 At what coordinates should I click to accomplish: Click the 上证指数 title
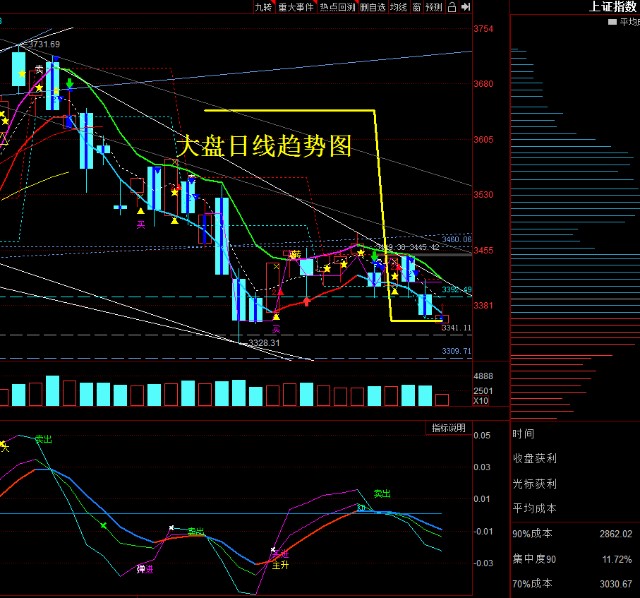[x=614, y=7]
